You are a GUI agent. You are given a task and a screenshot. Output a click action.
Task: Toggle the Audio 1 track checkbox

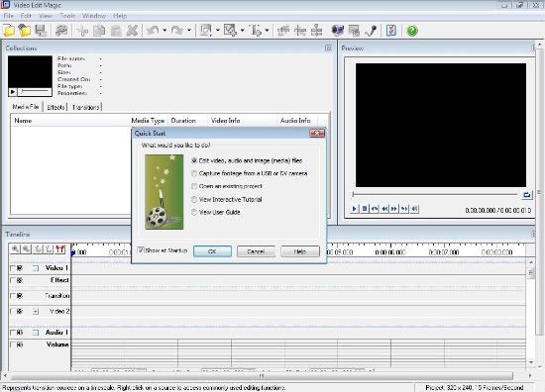[13, 333]
